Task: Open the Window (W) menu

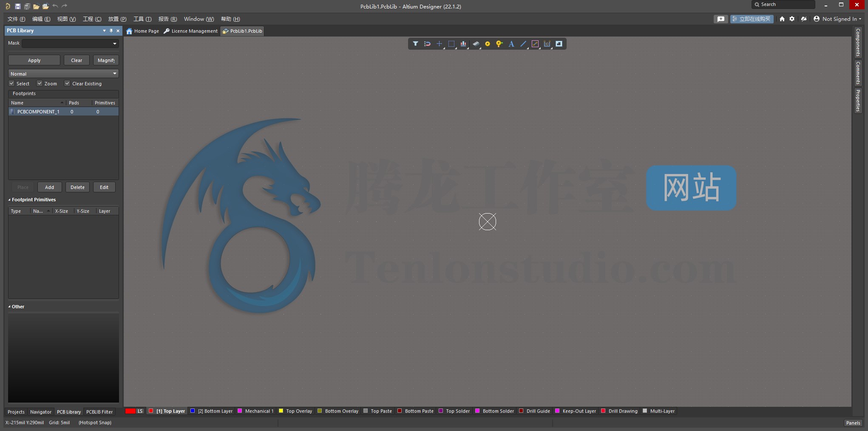Action: (199, 19)
